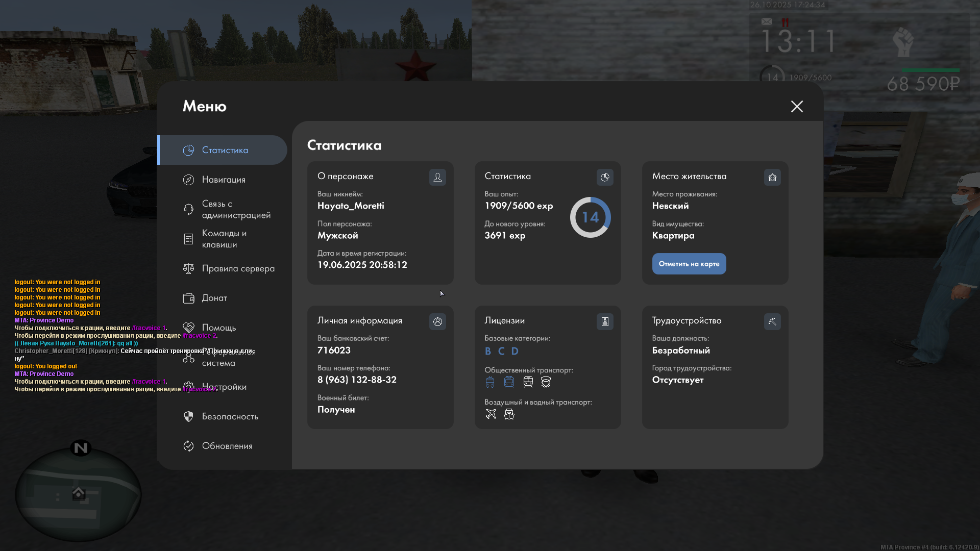This screenshot has width=980, height=551.
Task: Click the mail envelope icon in HUD
Action: (x=766, y=21)
